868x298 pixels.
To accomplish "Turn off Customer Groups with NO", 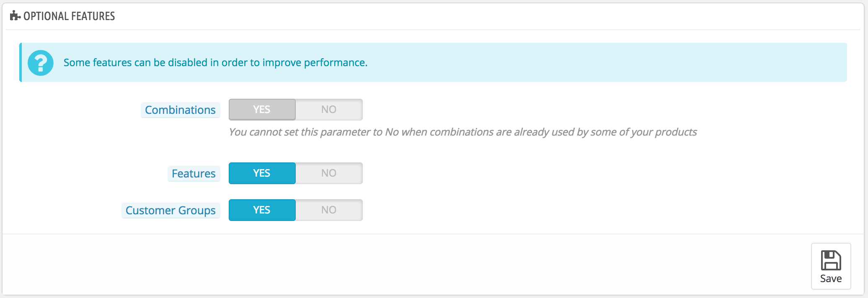I will [329, 210].
